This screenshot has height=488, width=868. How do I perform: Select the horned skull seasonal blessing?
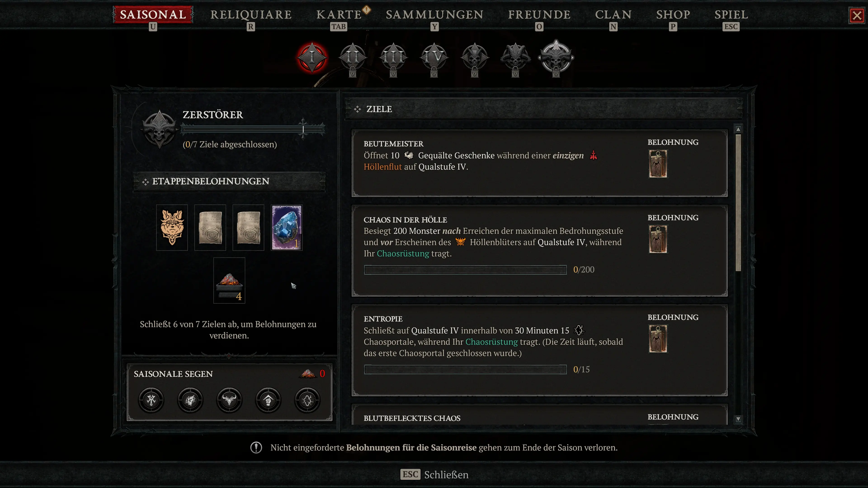[x=229, y=400]
